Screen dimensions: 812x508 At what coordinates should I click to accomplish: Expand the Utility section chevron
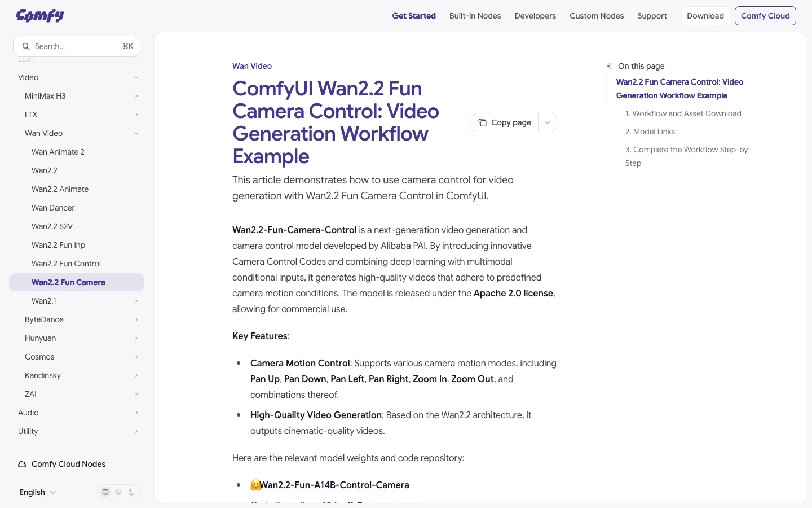(136, 431)
